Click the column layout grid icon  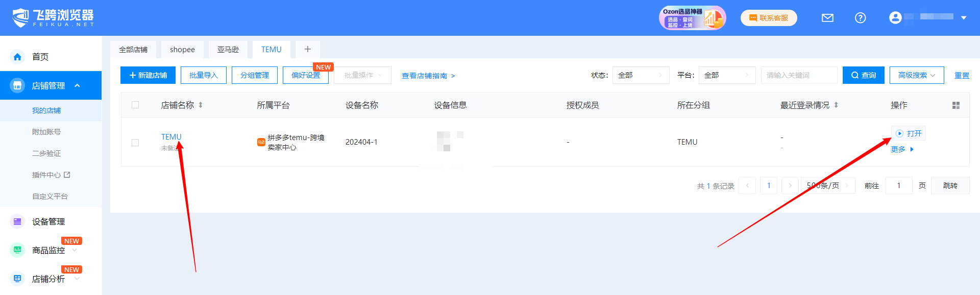pos(955,105)
